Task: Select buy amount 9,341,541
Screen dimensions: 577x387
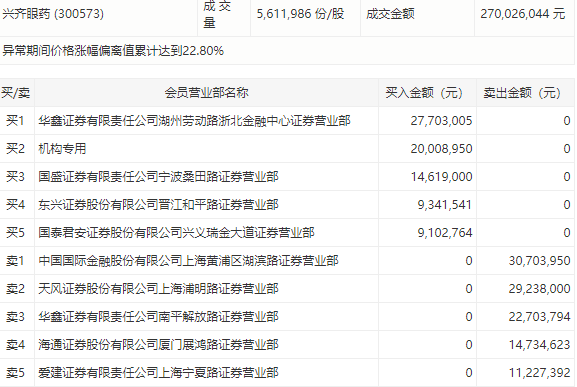Action: [445, 205]
